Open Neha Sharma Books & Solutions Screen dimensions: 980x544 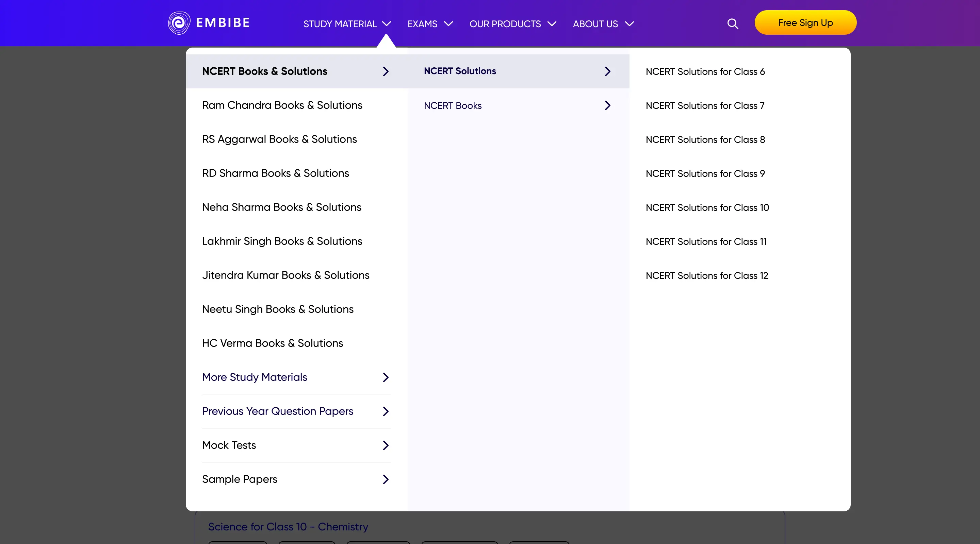click(281, 207)
